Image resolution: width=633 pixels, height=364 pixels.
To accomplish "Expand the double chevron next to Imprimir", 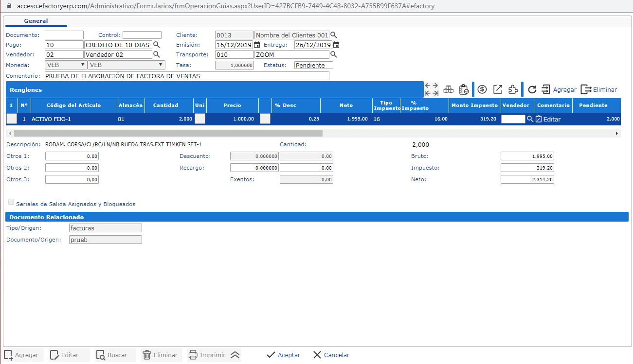I will coord(235,355).
